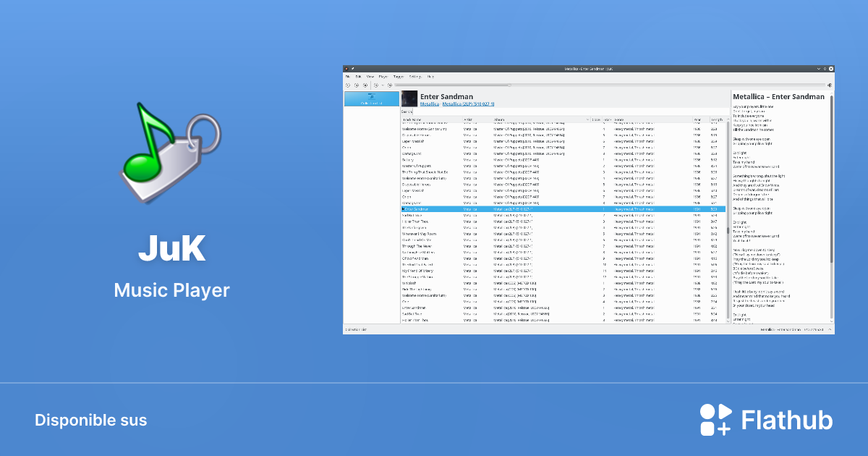Click the volume speaker icon

(830, 85)
